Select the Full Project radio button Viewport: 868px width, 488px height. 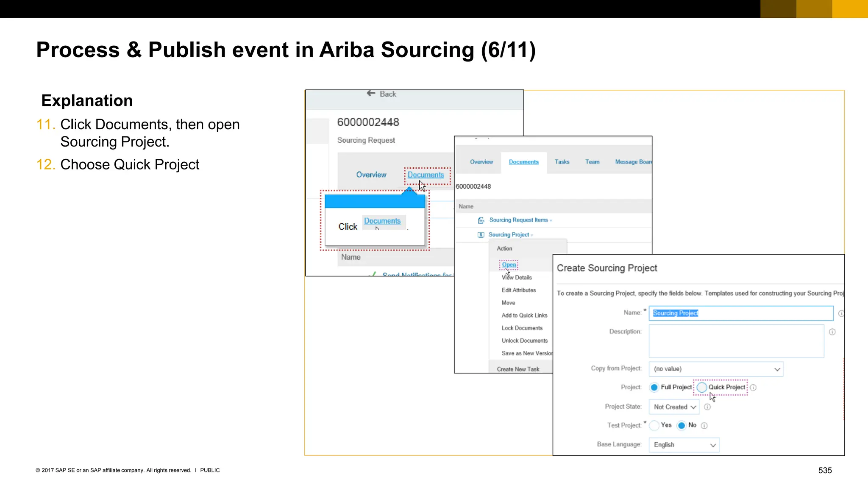(654, 387)
